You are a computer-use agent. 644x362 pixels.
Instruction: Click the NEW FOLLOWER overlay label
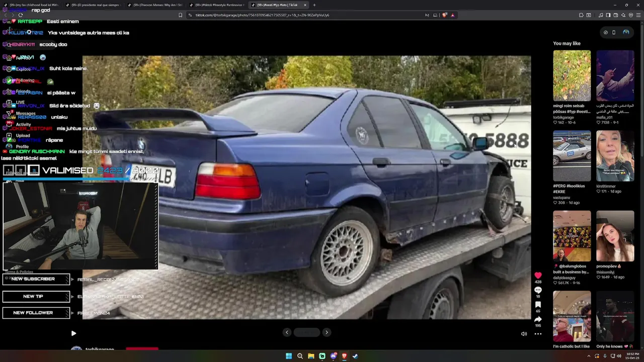click(x=36, y=313)
